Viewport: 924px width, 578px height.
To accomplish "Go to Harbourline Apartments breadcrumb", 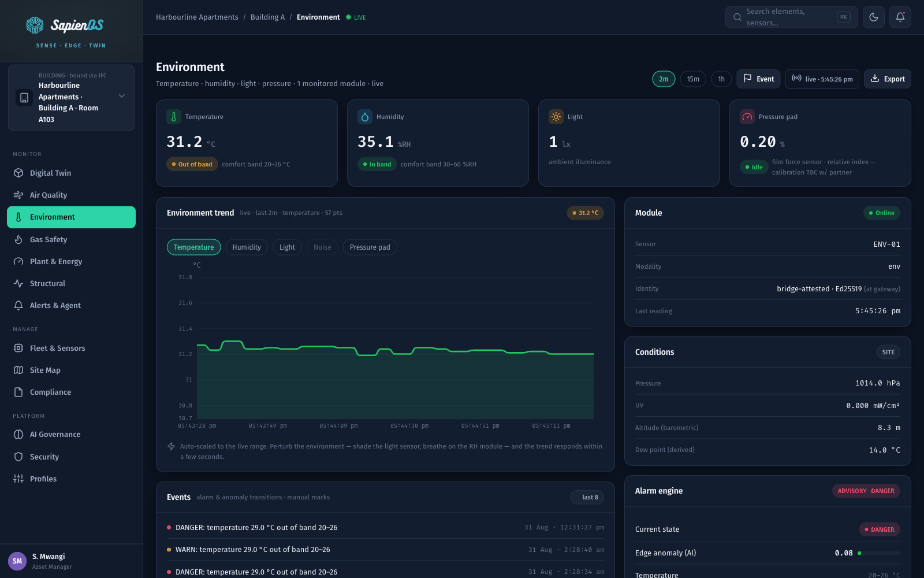I will [x=197, y=17].
